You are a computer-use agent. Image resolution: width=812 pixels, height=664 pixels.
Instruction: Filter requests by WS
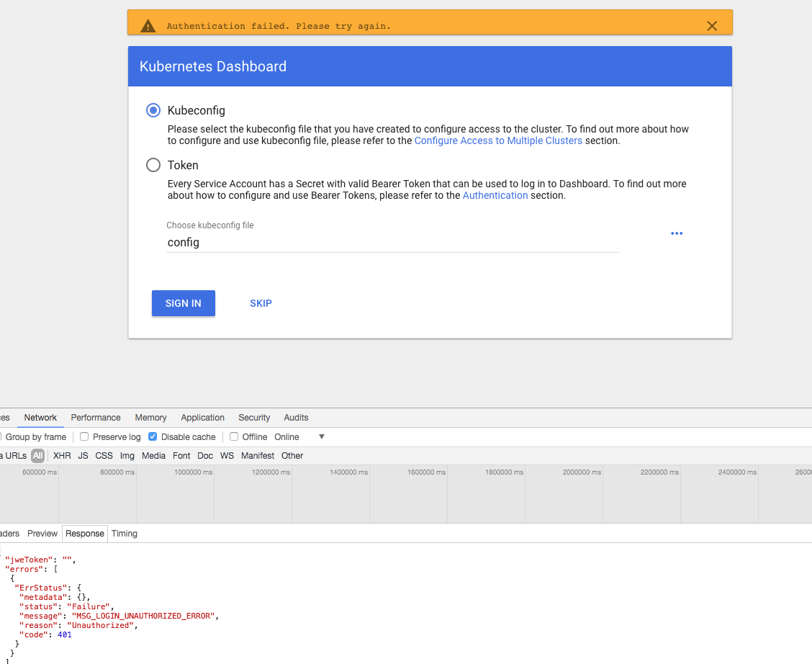coord(227,456)
